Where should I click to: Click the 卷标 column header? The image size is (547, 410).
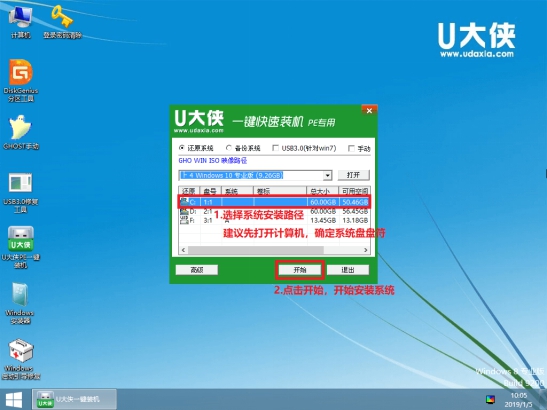tap(280, 191)
